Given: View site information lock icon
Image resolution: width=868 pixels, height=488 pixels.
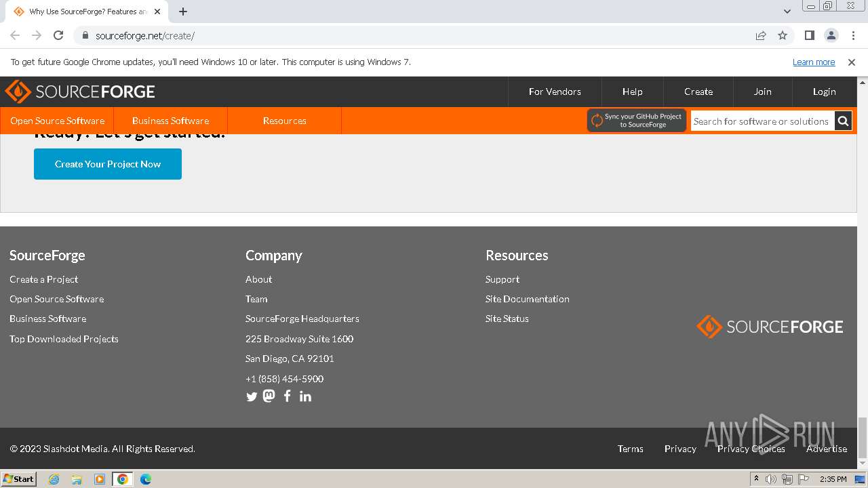Looking at the screenshot, I should pos(85,35).
